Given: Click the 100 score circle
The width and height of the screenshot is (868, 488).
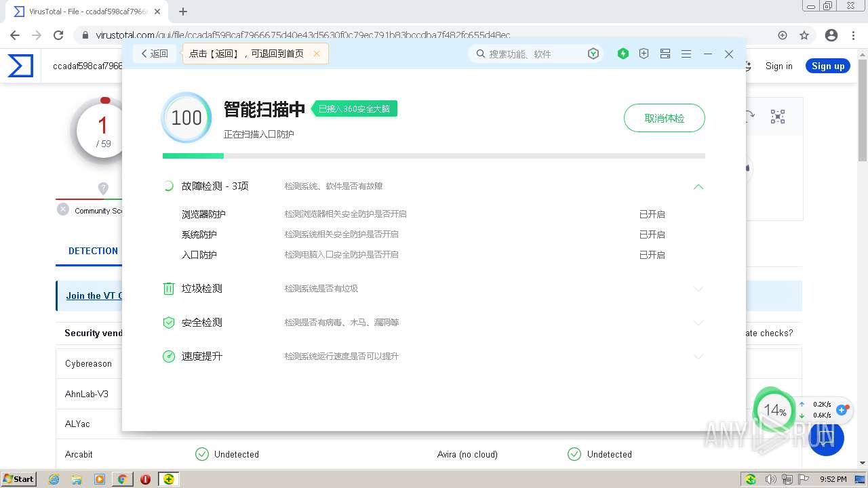Looking at the screenshot, I should [186, 118].
